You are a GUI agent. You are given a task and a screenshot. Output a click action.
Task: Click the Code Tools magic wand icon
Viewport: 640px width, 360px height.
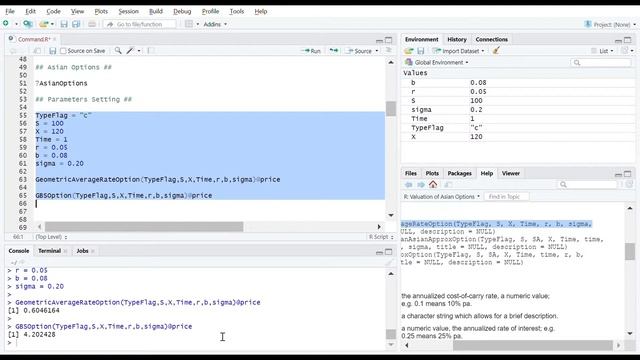coord(130,51)
